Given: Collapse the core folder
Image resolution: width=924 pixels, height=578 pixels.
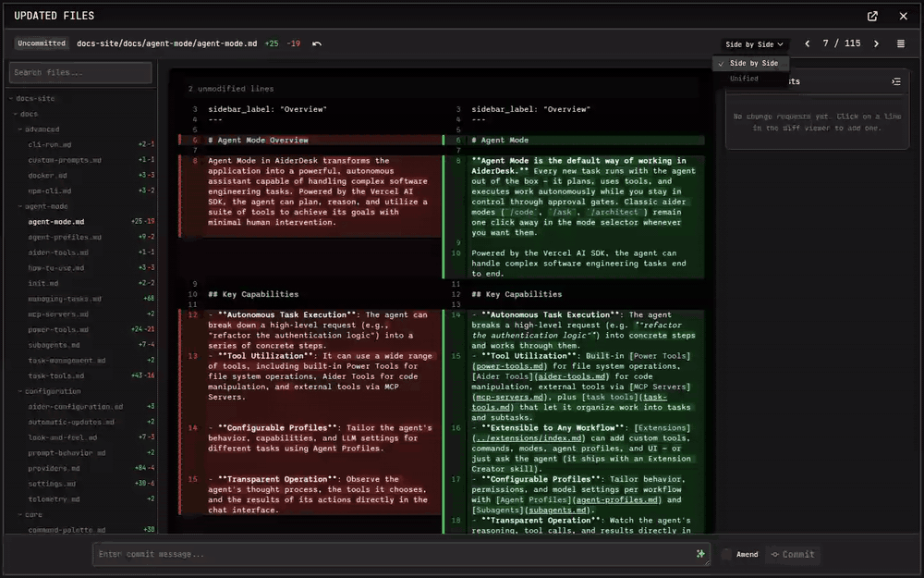Looking at the screenshot, I should [33, 514].
